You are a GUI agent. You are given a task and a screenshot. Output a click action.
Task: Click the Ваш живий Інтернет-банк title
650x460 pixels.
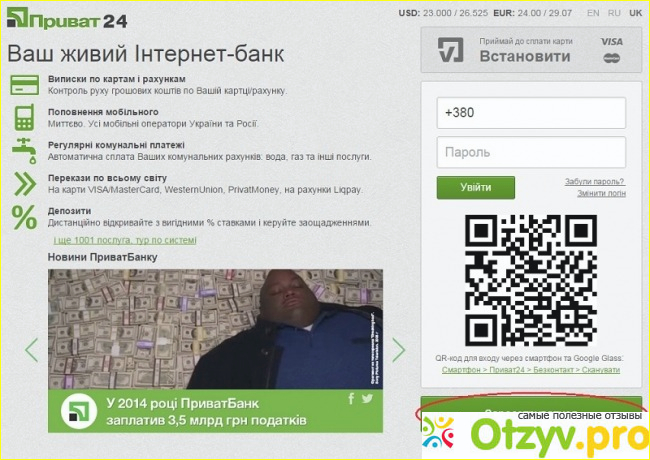[x=146, y=54]
